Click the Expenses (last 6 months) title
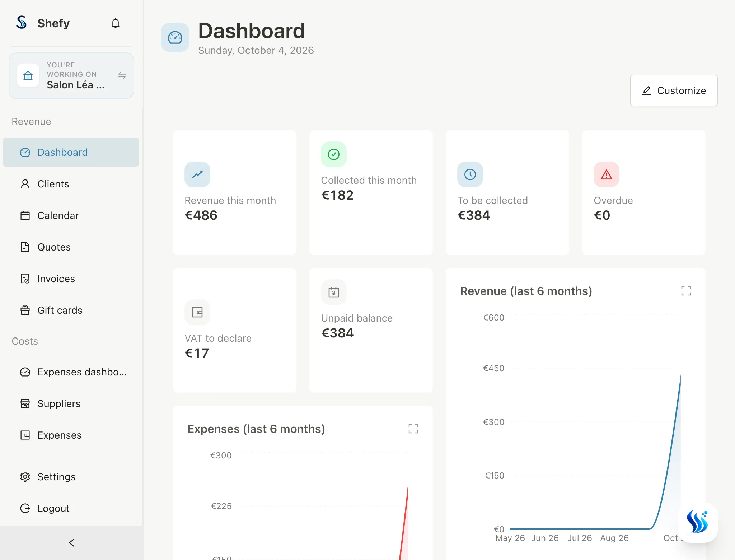The width and height of the screenshot is (735, 560). (256, 429)
